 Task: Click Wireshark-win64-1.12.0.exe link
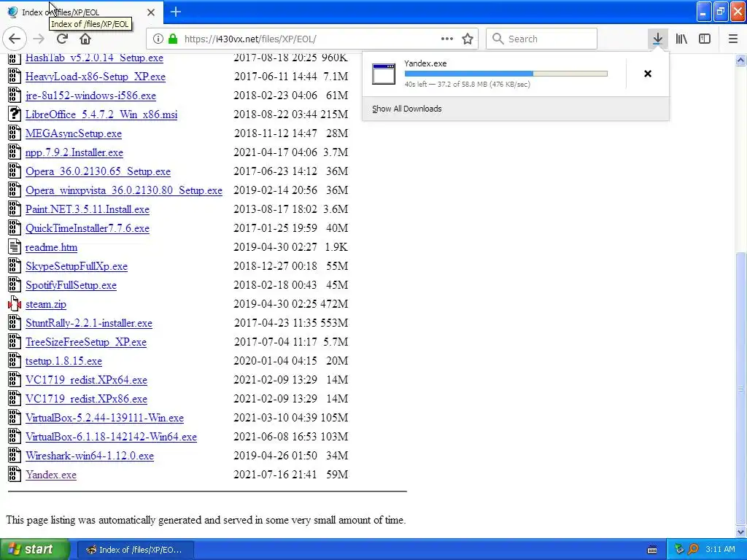90,456
